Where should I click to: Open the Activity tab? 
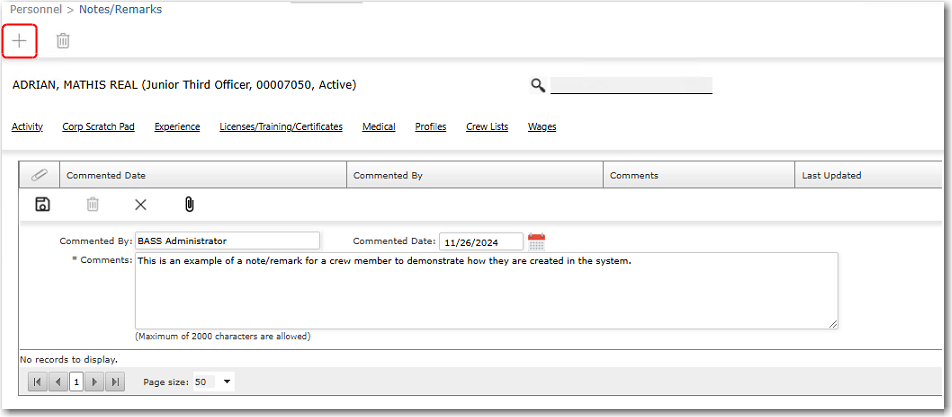tap(27, 127)
